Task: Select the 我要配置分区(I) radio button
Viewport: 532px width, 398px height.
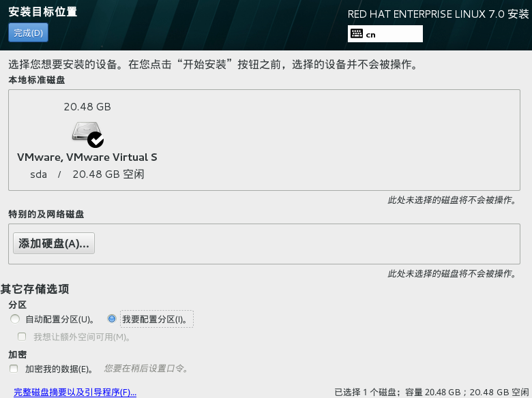Action: (x=112, y=319)
